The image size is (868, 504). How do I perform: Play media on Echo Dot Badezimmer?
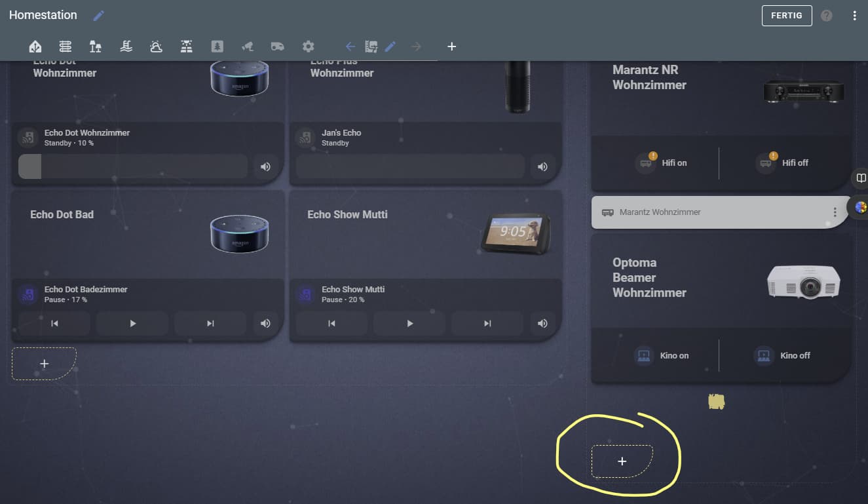(x=132, y=323)
